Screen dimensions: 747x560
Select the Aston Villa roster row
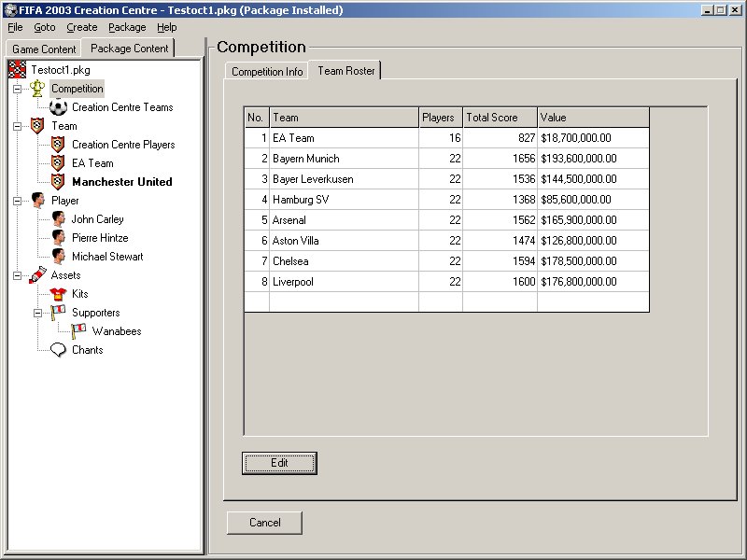pos(447,241)
